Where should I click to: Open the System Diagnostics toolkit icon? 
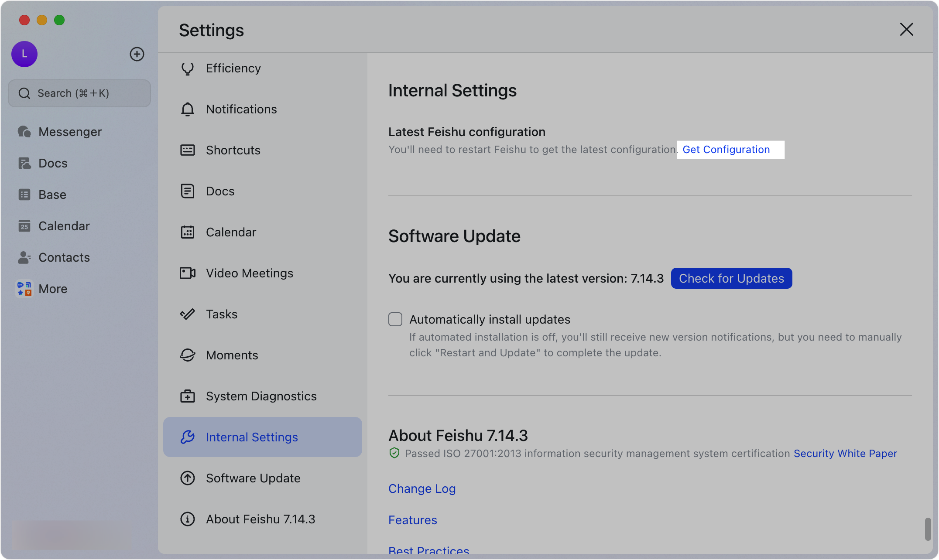pos(188,396)
